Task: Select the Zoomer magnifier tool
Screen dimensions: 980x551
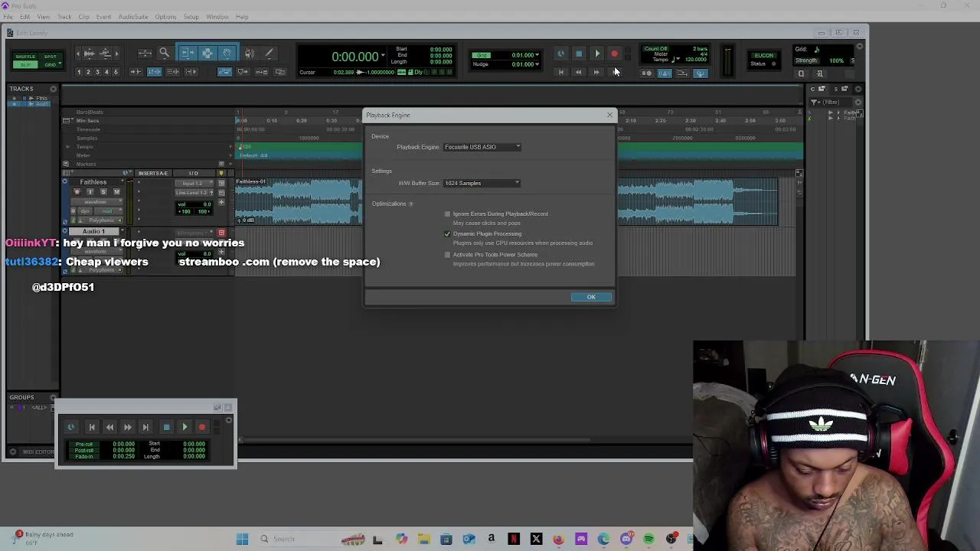Action: click(164, 53)
